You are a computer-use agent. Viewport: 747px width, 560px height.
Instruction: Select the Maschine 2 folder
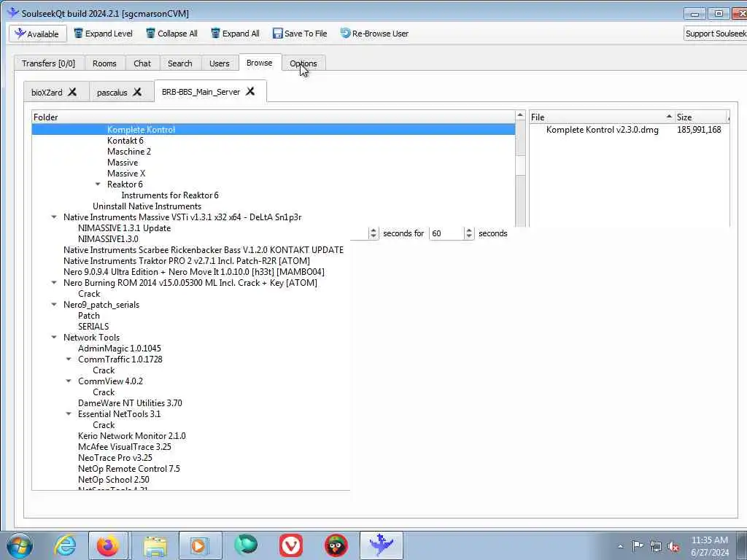pos(128,152)
